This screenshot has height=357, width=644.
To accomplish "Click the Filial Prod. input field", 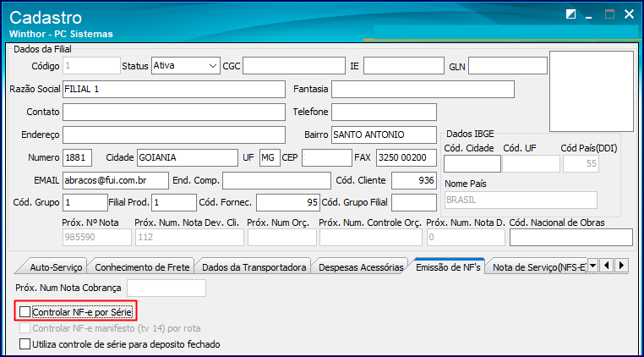I will pos(174,203).
